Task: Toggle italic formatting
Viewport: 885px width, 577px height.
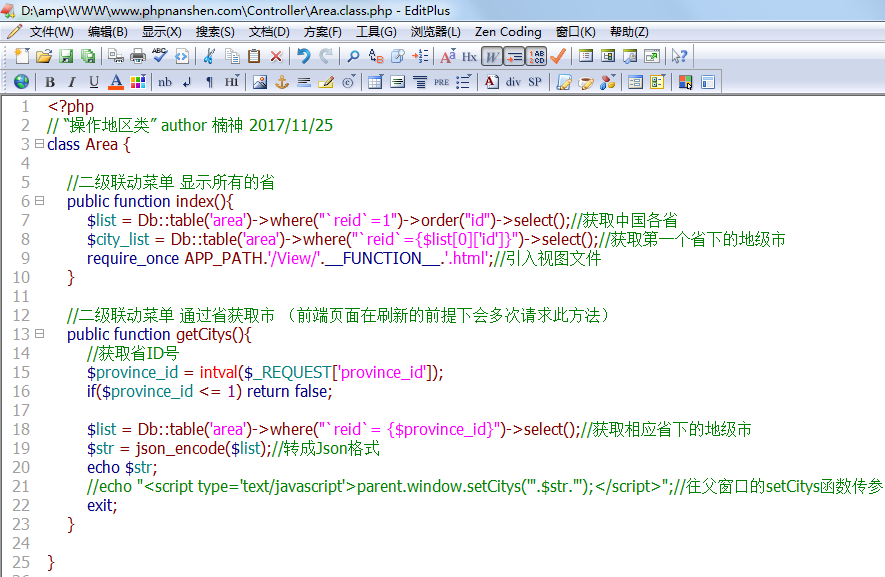Action: click(x=72, y=82)
